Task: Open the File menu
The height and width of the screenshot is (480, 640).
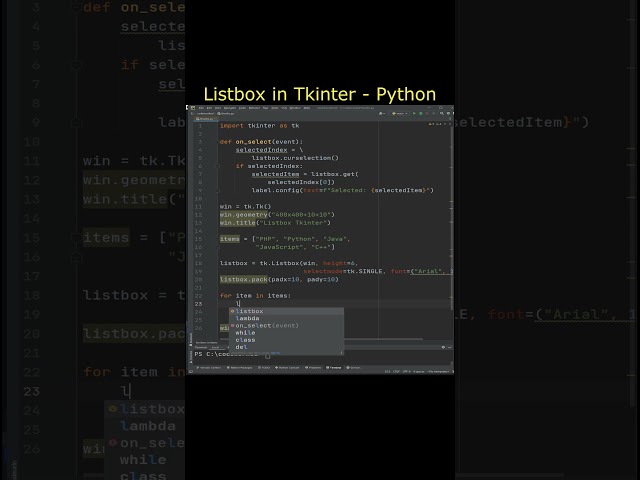Action: (201, 108)
